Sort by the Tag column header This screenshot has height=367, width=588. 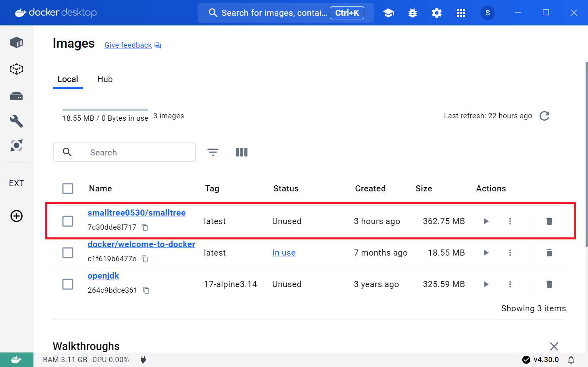point(212,189)
